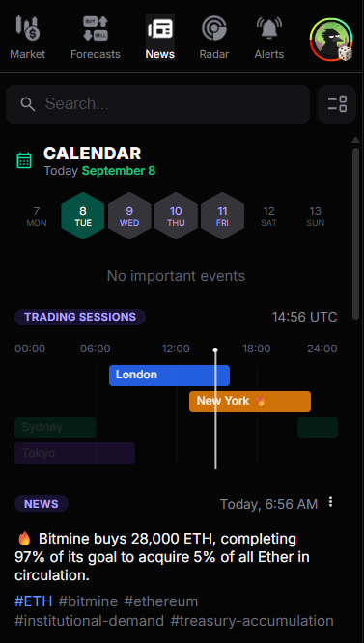Click the London trading session bar
This screenshot has height=643, width=364.
click(169, 376)
